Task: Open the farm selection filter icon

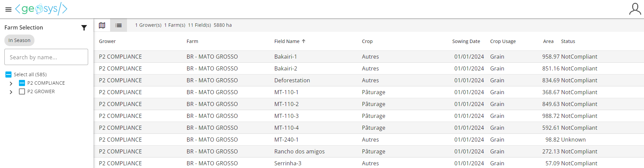Action: tap(84, 28)
